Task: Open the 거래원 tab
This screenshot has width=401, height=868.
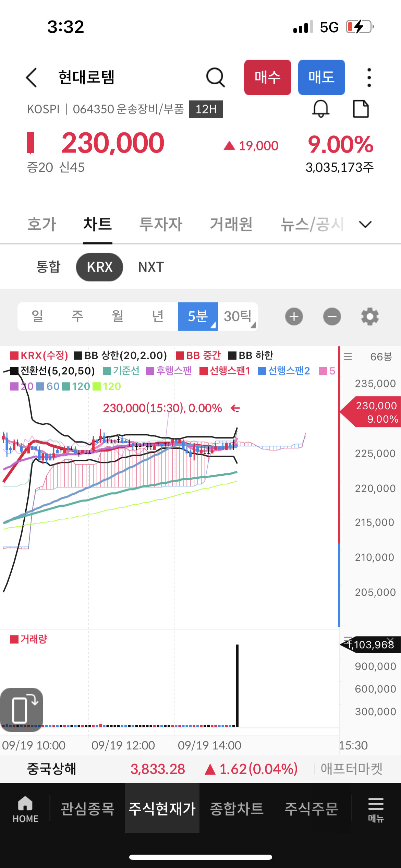Action: click(x=231, y=224)
